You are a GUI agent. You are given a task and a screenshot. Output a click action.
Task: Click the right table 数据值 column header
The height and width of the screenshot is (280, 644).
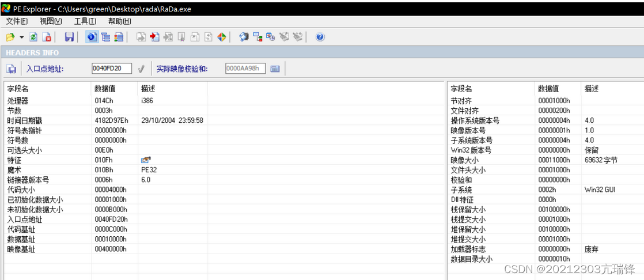click(558, 89)
